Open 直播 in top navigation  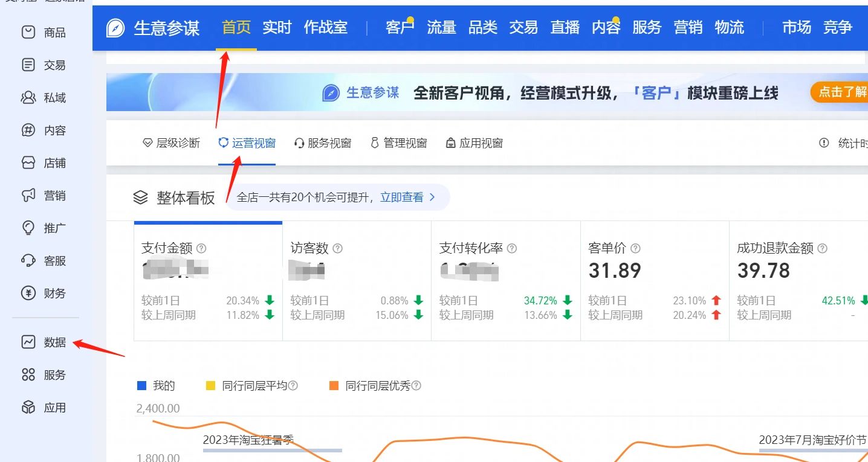(x=565, y=27)
